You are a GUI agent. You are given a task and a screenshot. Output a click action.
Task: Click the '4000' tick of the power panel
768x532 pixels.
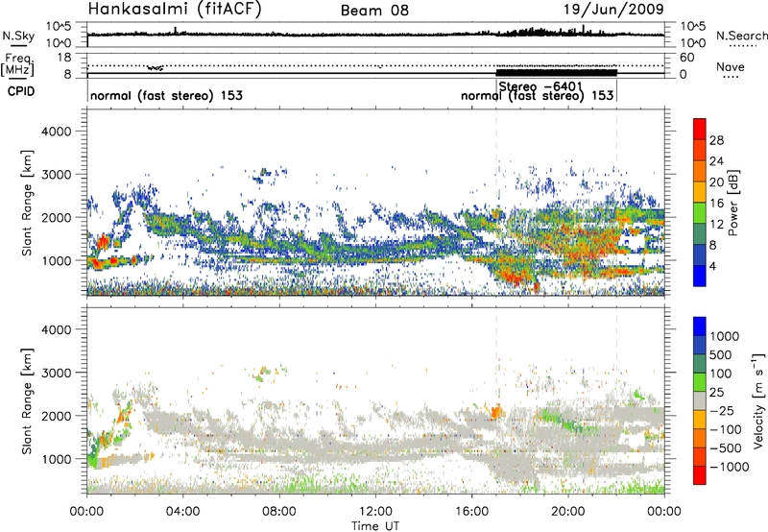click(x=57, y=132)
